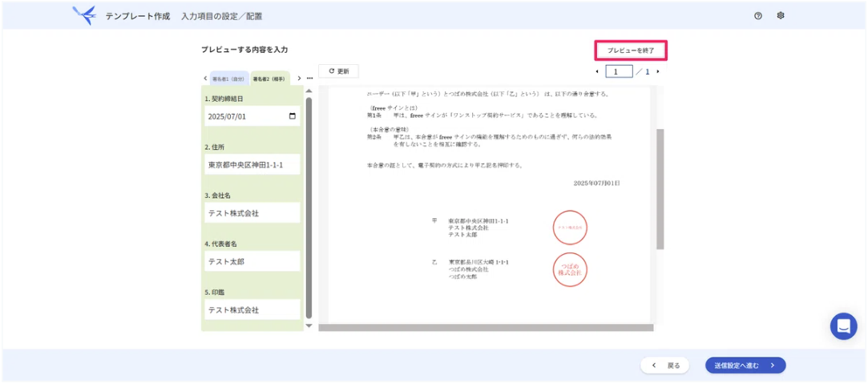Click プレビューする内容を入力 heading
Screen dimensions: 868x384
[244, 50]
